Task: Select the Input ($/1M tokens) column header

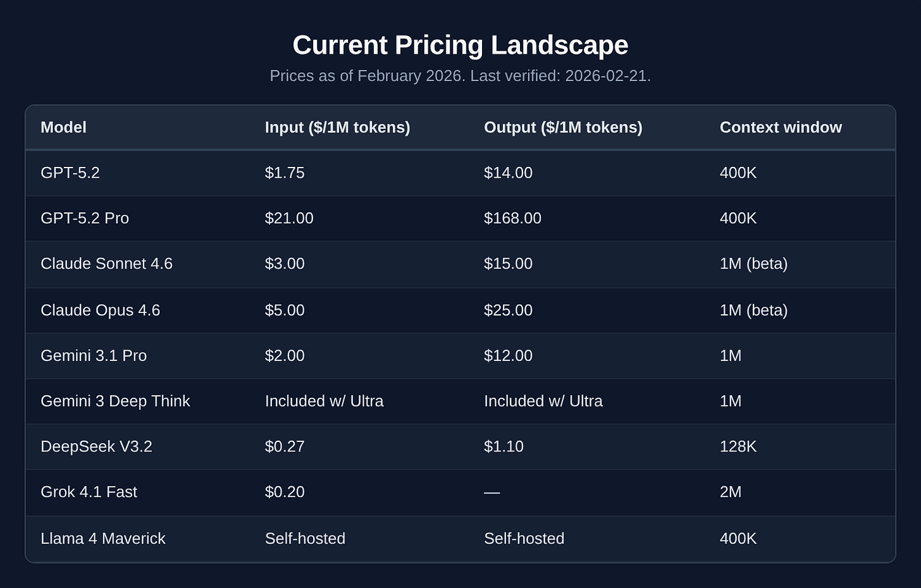Action: [337, 127]
